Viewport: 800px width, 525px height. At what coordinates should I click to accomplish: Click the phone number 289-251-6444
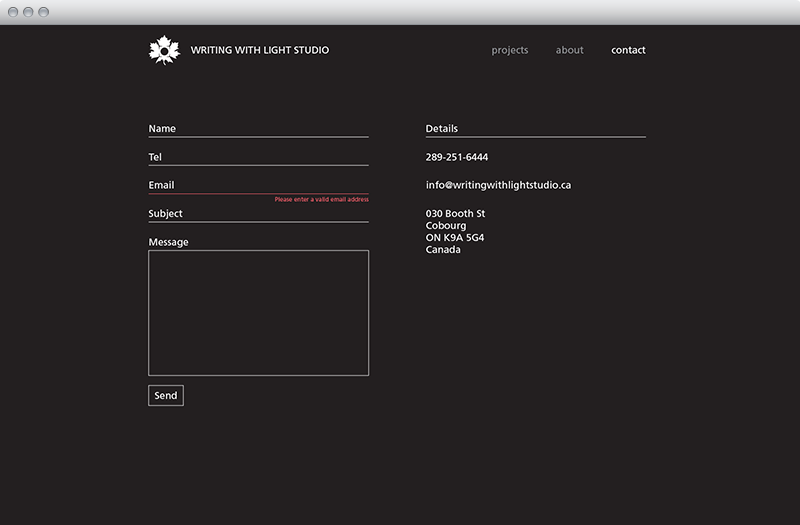click(457, 157)
